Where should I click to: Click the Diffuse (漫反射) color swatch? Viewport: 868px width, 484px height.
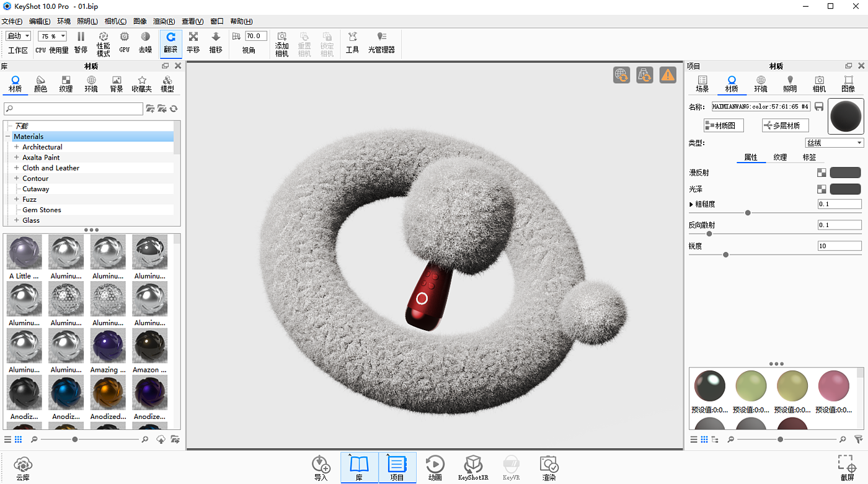click(x=845, y=173)
